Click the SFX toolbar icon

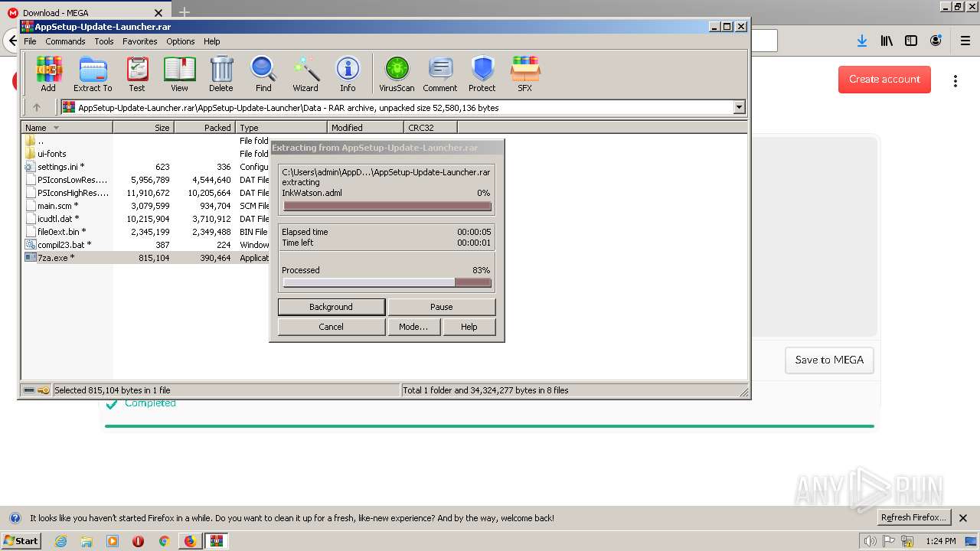(524, 74)
